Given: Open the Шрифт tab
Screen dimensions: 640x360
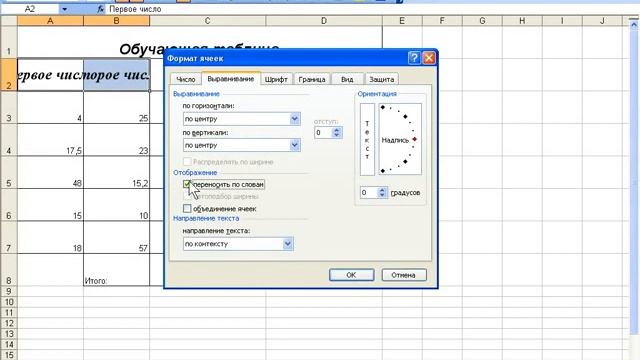Looking at the screenshot, I should [x=276, y=79].
